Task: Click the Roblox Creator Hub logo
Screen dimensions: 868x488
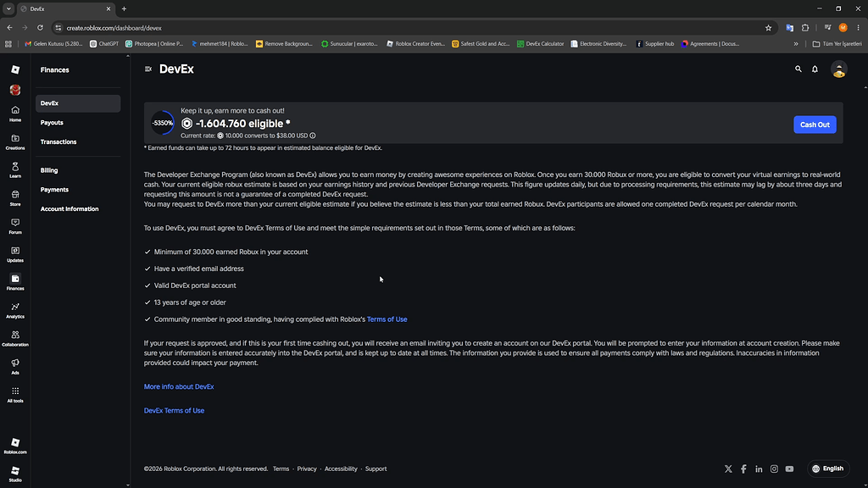Action: pos(15,69)
